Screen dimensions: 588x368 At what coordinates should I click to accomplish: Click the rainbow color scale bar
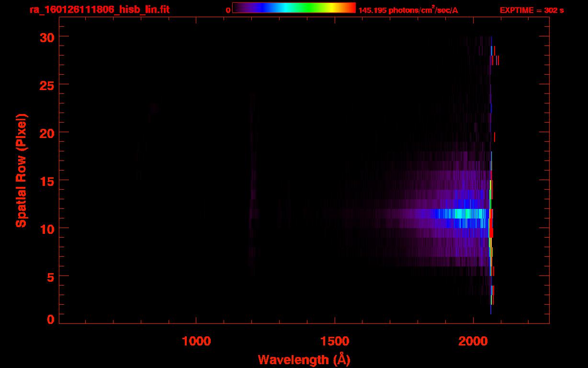click(x=294, y=8)
